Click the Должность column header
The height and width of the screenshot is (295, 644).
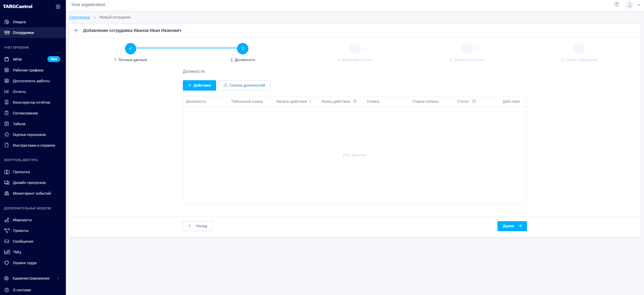(196, 102)
